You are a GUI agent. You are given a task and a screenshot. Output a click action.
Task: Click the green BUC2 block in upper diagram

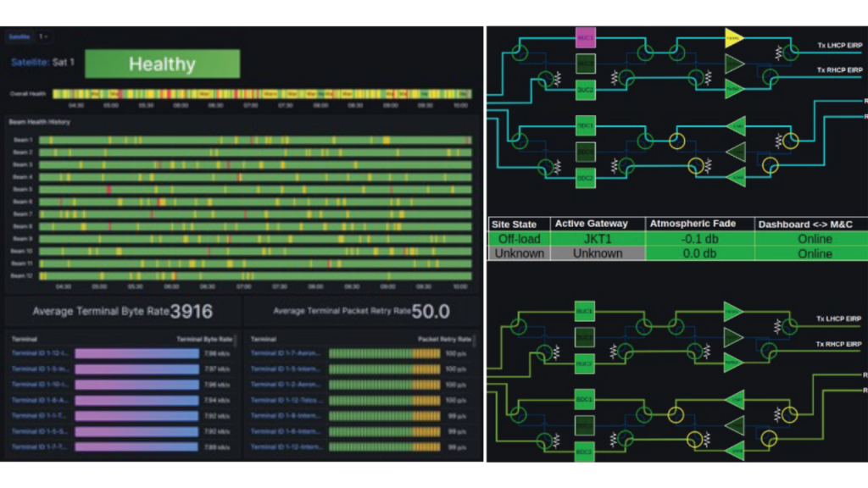click(x=585, y=90)
